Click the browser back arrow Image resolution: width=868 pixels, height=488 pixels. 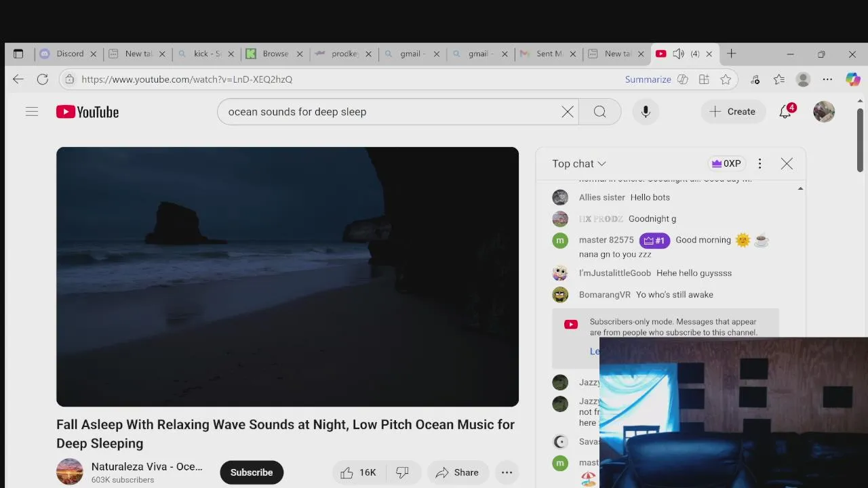[18, 79]
